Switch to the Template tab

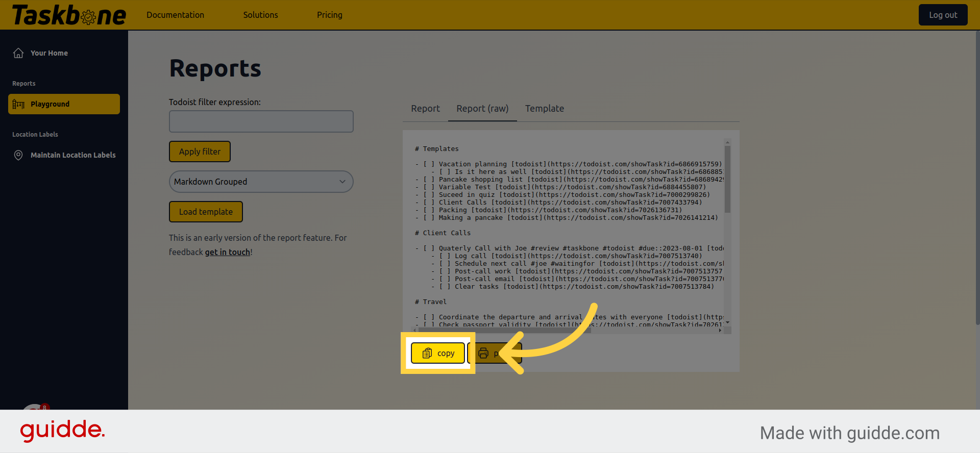tap(544, 109)
